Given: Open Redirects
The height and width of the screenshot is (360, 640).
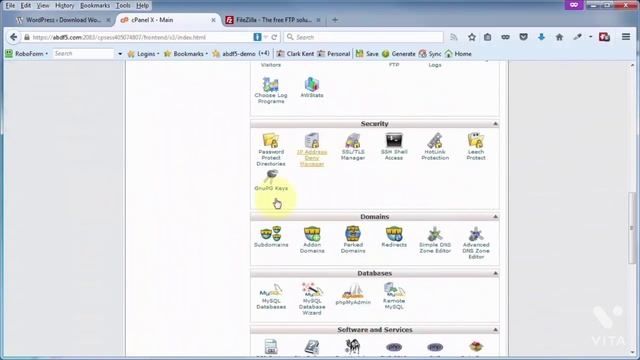Looking at the screenshot, I should tap(394, 237).
